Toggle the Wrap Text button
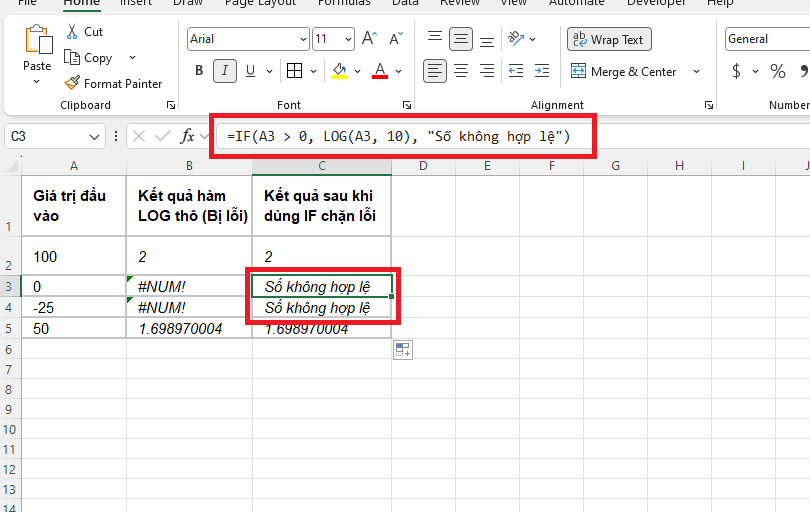 coord(609,39)
